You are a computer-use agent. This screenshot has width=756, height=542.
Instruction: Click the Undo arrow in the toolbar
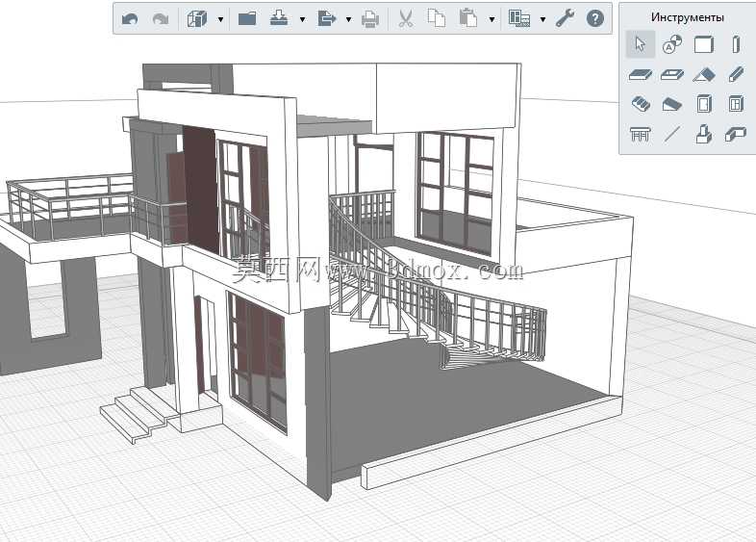130,19
